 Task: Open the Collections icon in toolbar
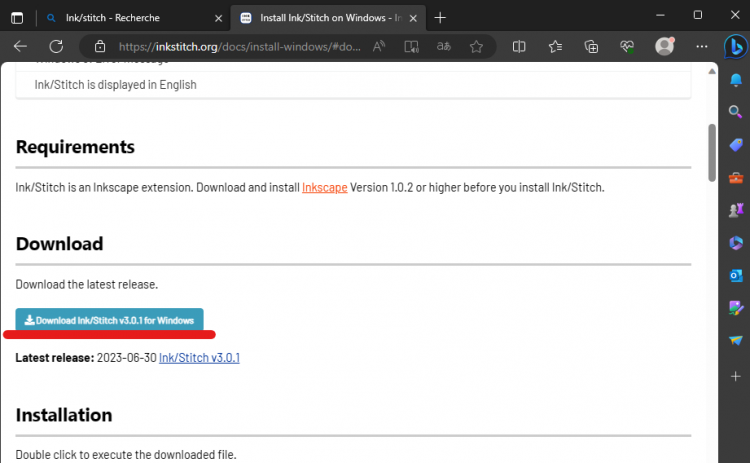591,46
